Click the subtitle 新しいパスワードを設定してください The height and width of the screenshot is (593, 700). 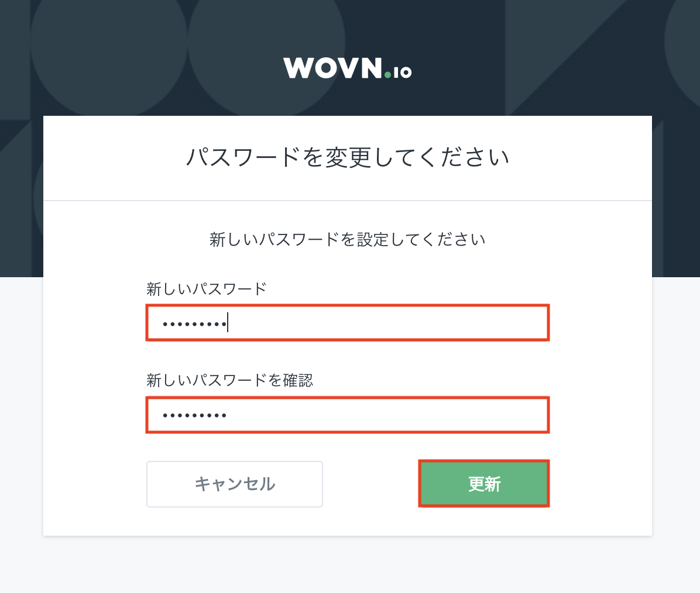[347, 240]
